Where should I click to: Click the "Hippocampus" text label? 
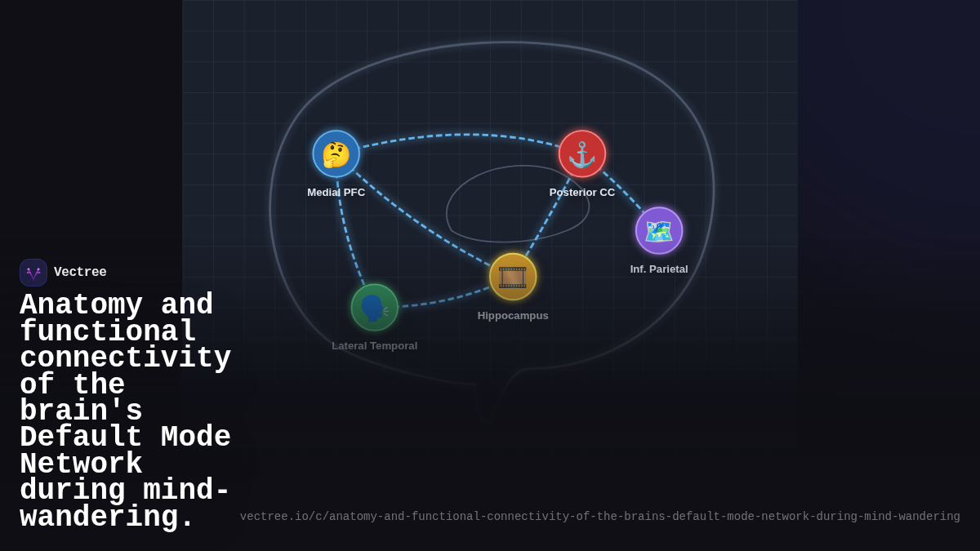[513, 316]
